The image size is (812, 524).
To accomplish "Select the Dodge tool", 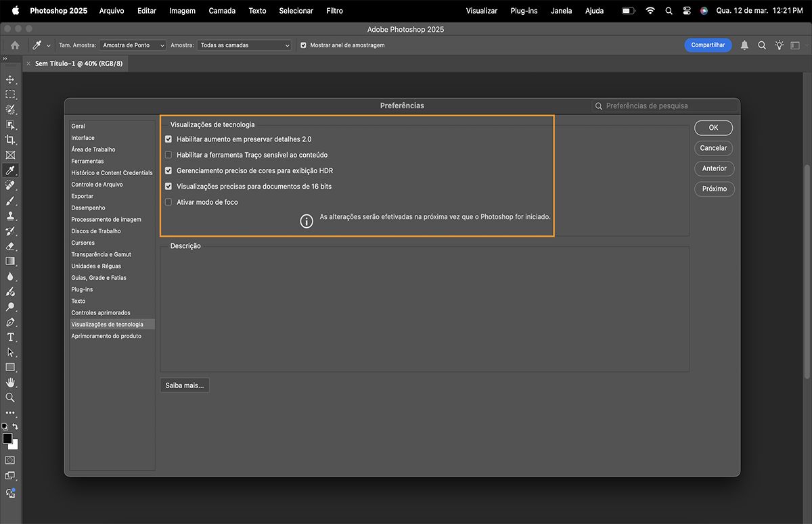I will (10, 307).
